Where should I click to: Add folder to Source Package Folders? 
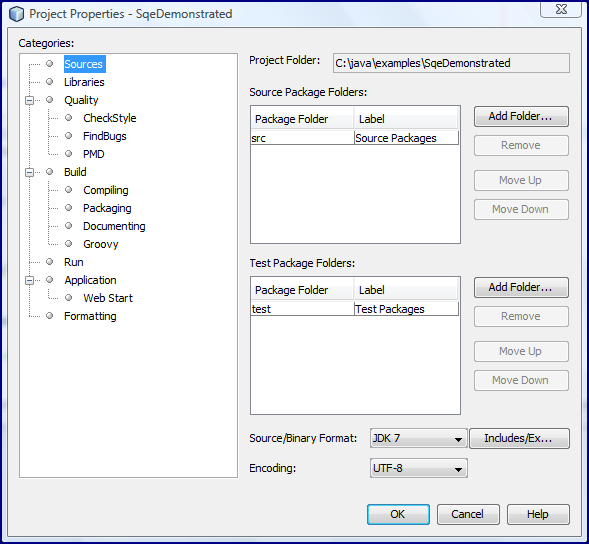[521, 116]
